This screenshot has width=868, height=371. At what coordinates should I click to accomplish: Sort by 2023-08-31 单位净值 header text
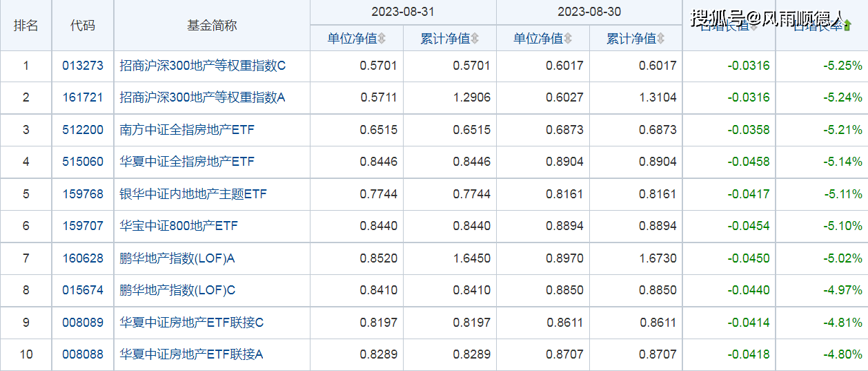click(352, 39)
